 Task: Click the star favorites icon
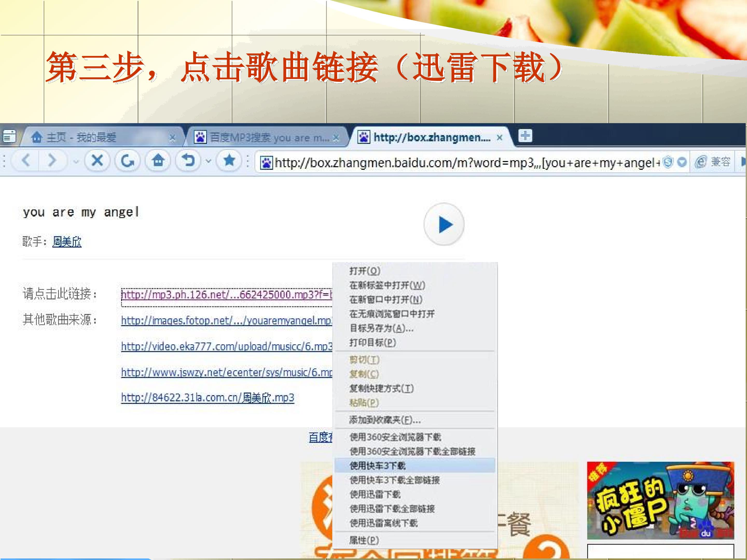click(229, 161)
